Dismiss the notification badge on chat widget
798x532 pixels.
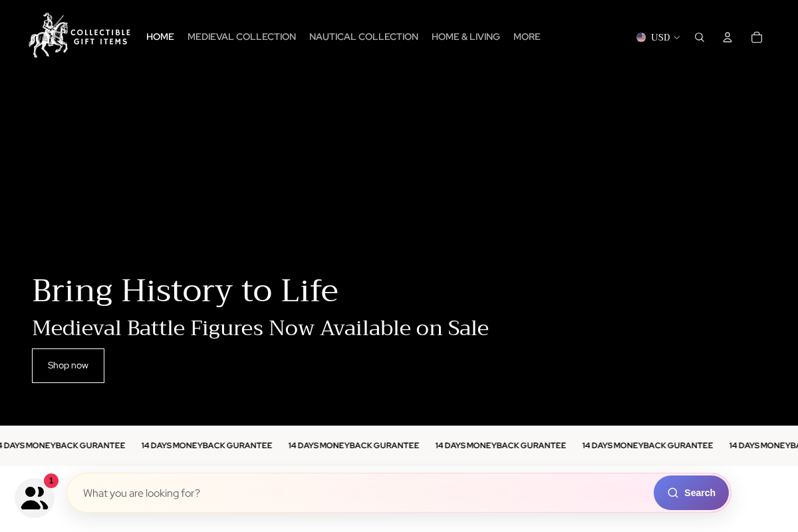click(x=51, y=481)
